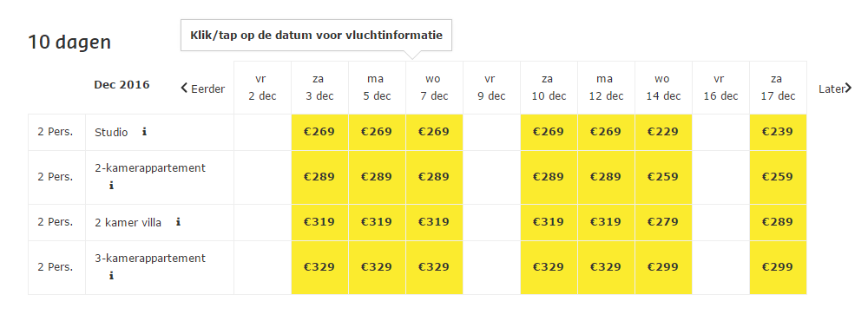
Task: Click the vluchtinformatie tooltip box
Action: [316, 36]
